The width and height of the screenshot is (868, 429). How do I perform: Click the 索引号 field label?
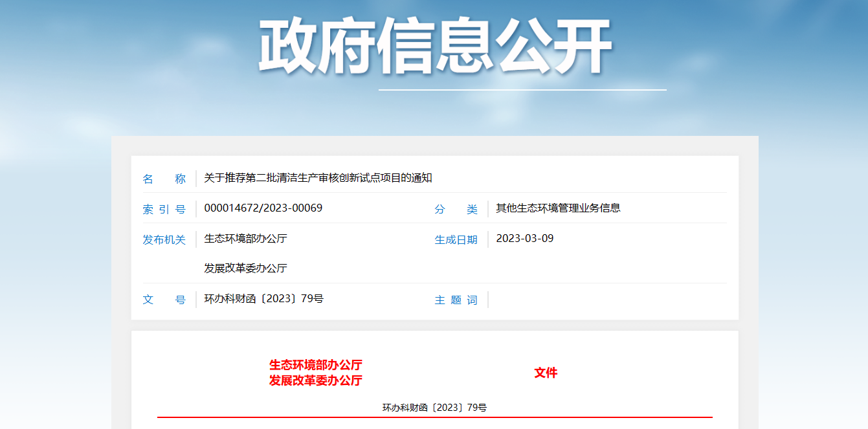click(x=164, y=209)
